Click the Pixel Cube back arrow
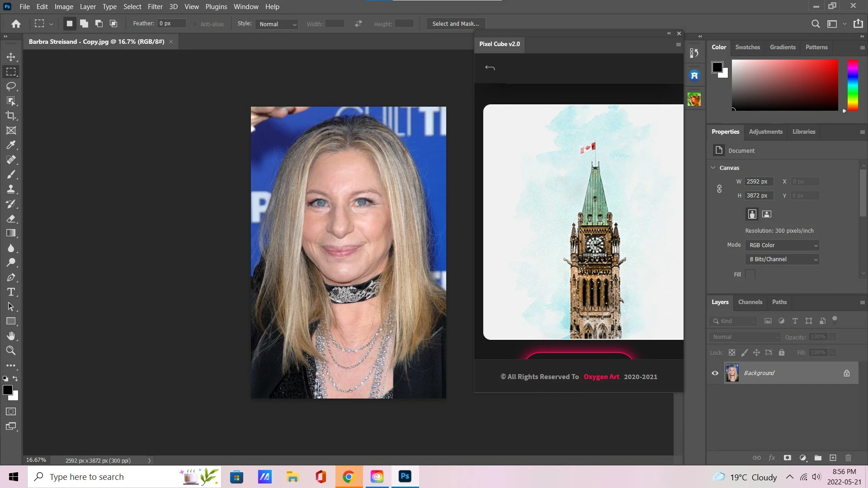This screenshot has height=488, width=868. pos(490,68)
